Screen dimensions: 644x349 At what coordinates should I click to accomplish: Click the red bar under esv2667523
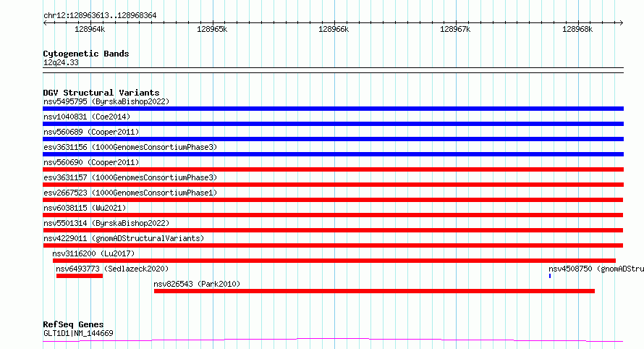pos(333,200)
